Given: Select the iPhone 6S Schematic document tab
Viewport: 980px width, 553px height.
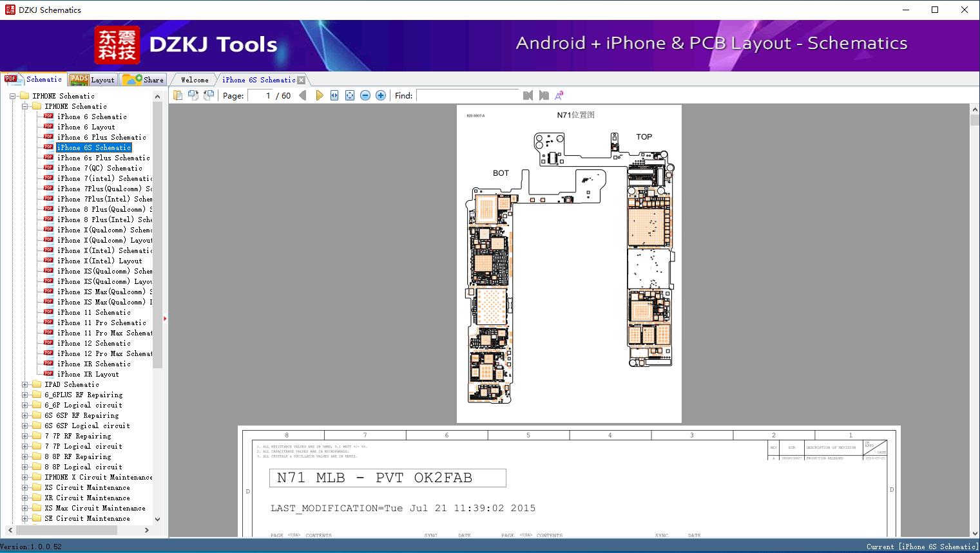Looking at the screenshot, I should pyautogui.click(x=259, y=80).
